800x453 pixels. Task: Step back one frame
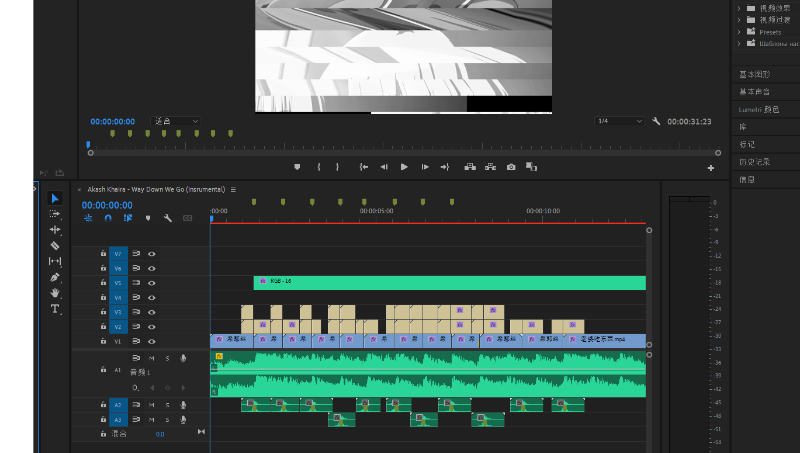[384, 167]
